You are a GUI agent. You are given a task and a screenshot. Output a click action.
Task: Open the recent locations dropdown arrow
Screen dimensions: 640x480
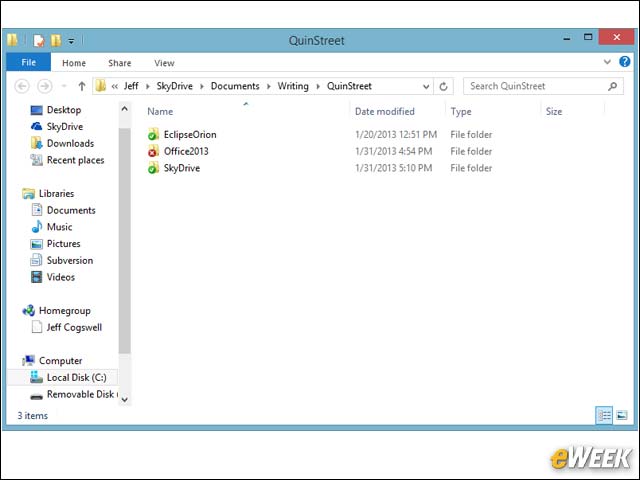[x=64, y=86]
